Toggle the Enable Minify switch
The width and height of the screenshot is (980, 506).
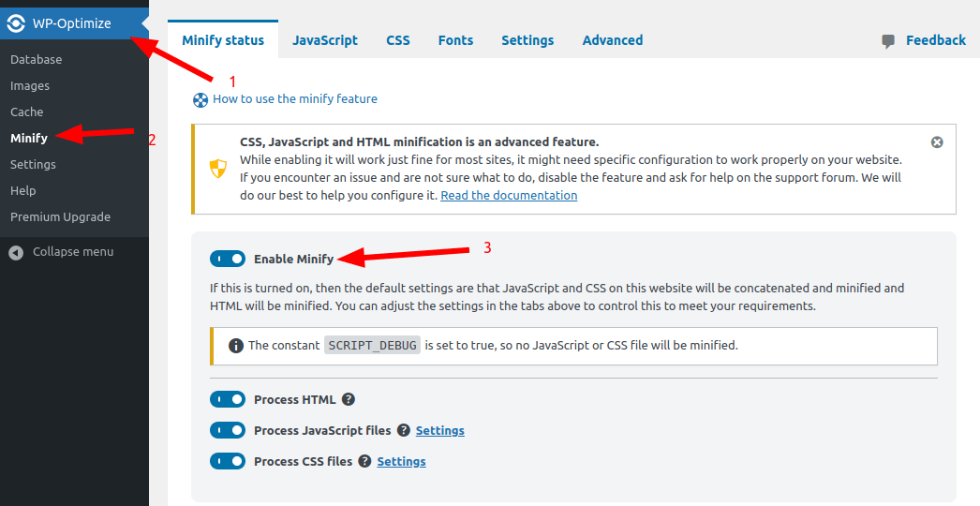click(228, 259)
